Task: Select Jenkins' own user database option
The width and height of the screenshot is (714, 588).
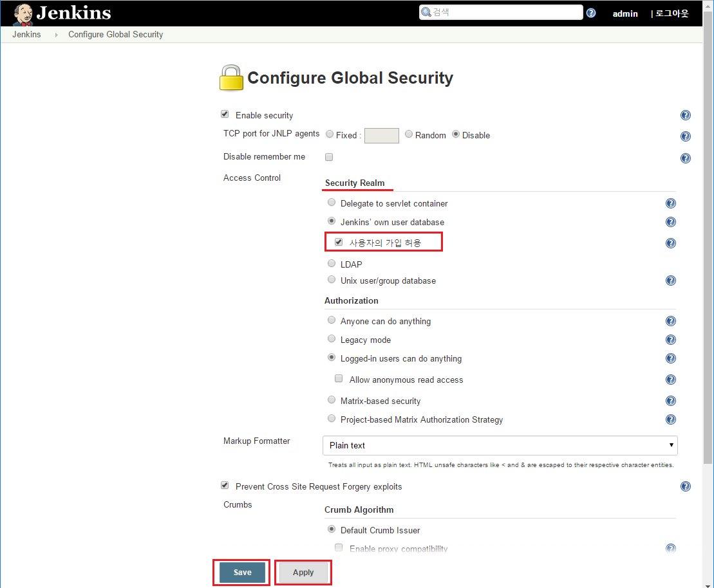Action: (x=332, y=221)
